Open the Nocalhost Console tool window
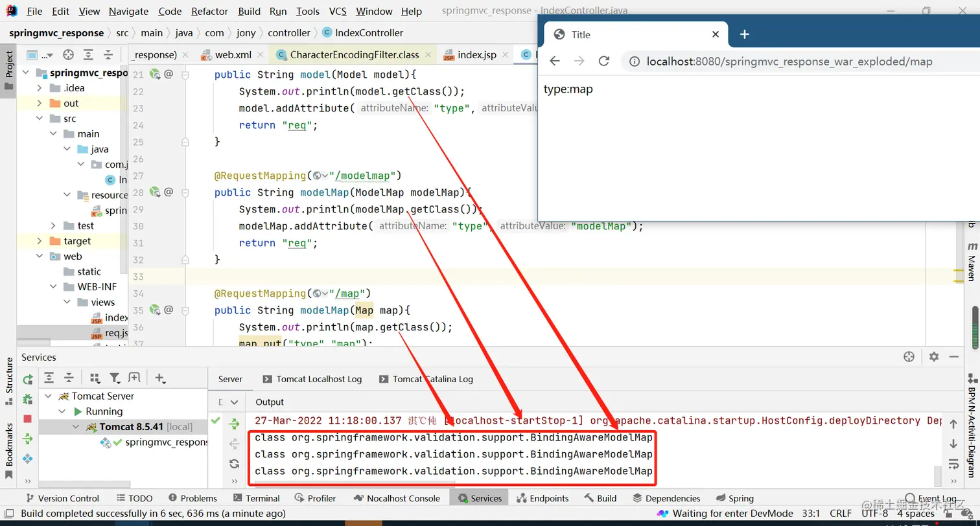The height and width of the screenshot is (526, 980). pos(397,498)
